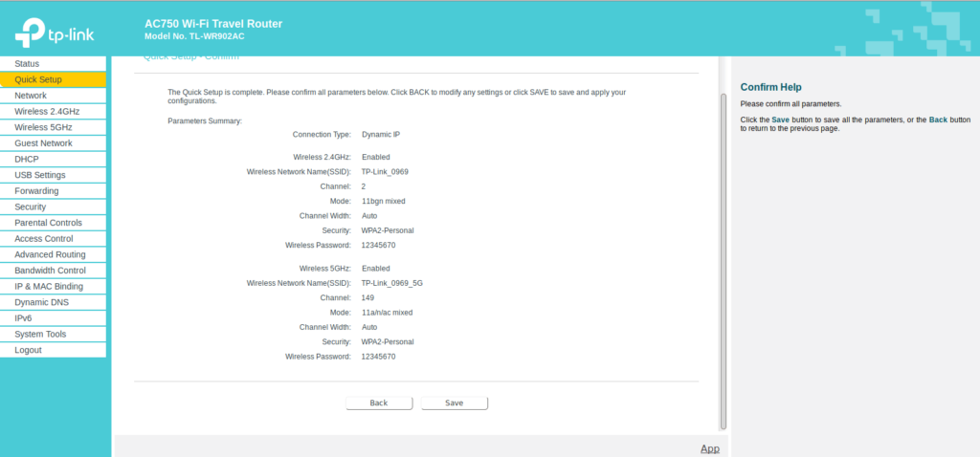Go to Wireless 2.4GHz settings
Screen dimensions: 980x457
[x=47, y=111]
